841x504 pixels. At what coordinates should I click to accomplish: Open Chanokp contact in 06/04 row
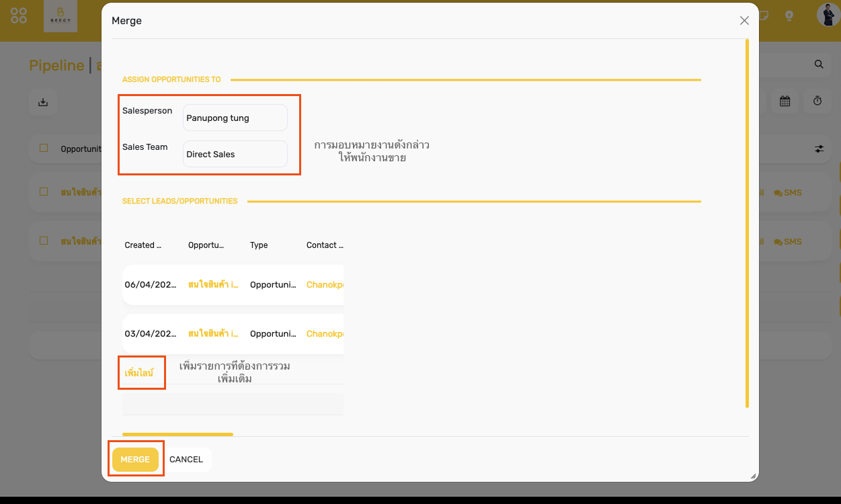pos(325,285)
